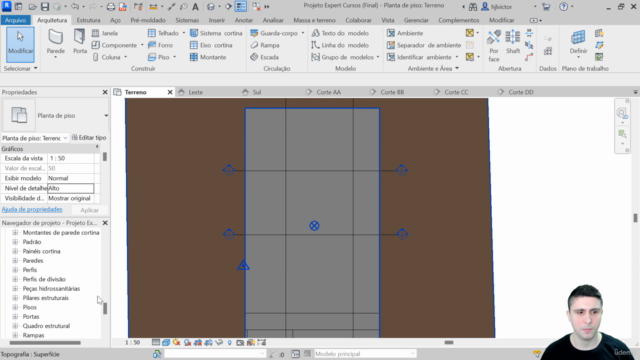640x360 pixels.
Task: Activate the Telhado roof tool
Action: coord(164,33)
